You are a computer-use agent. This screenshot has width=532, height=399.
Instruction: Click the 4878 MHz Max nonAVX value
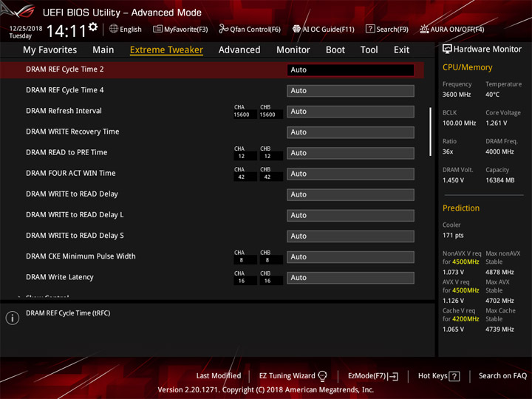click(499, 272)
